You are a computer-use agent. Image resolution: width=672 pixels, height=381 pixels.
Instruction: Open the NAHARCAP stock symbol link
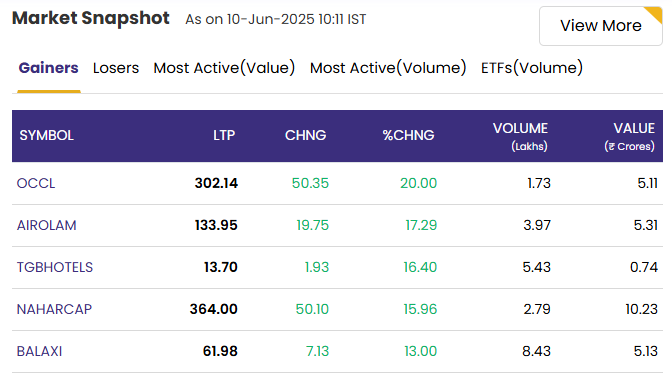click(x=54, y=309)
